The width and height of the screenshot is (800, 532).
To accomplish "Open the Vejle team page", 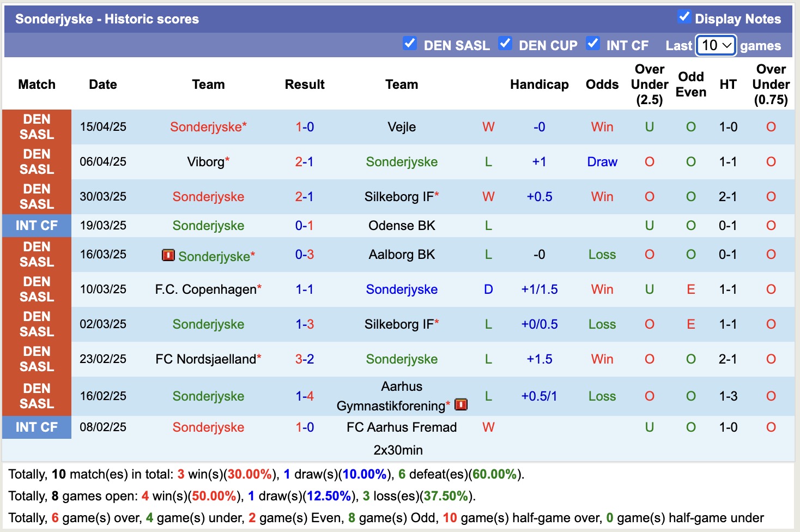I will pos(402,127).
